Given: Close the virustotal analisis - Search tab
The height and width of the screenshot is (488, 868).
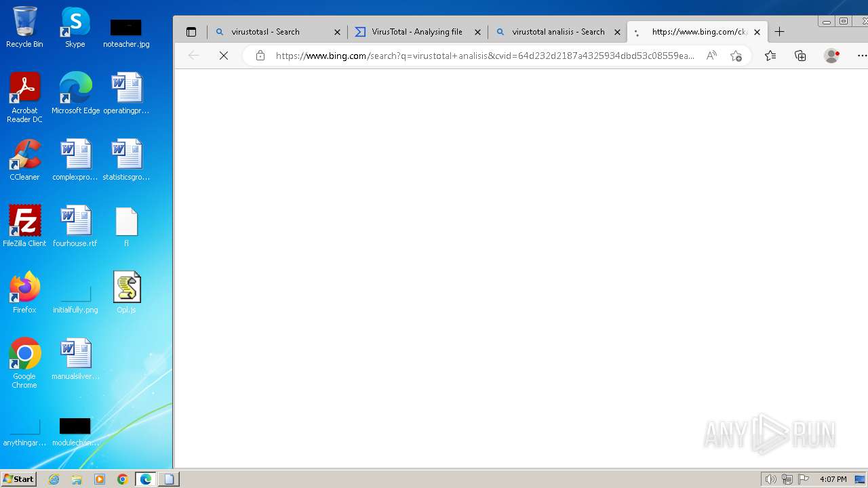Looking at the screenshot, I should click(617, 32).
